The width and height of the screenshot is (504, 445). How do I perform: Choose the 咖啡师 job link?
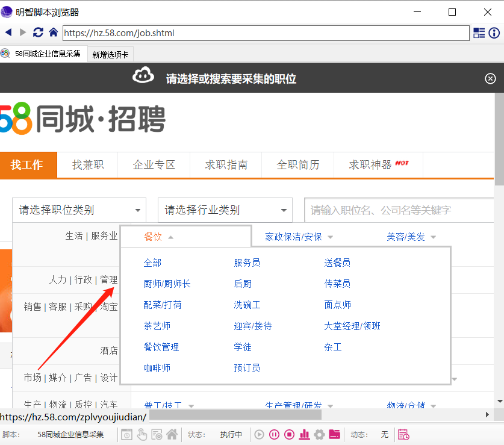tap(157, 368)
